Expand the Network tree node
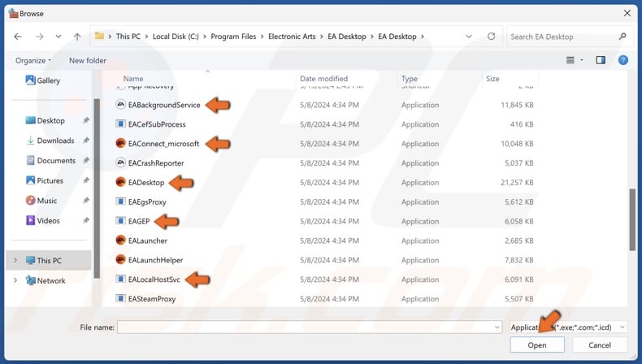 [15, 280]
